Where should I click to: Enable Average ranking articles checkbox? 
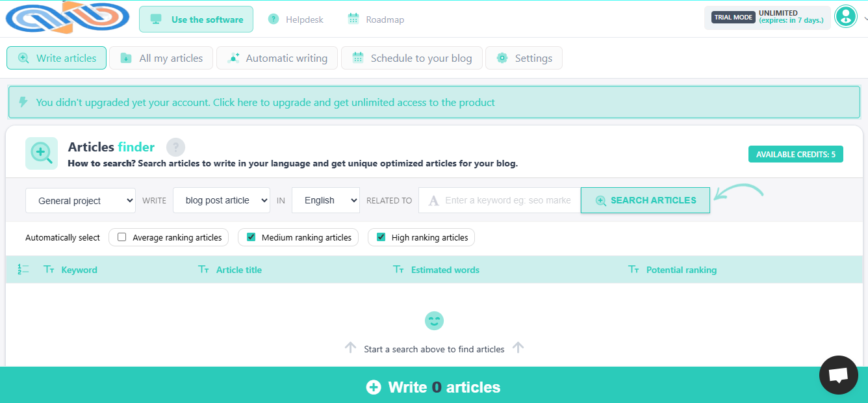(122, 237)
